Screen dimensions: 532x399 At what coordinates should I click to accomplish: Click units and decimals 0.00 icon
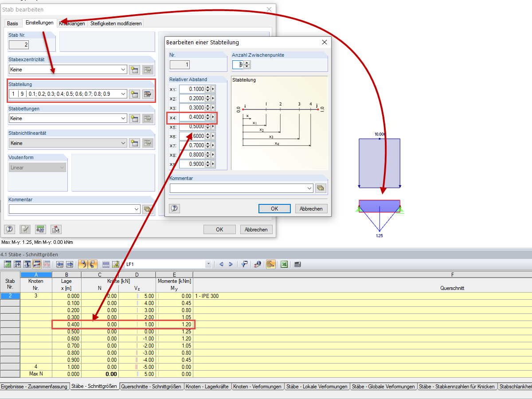pyautogui.click(x=40, y=229)
